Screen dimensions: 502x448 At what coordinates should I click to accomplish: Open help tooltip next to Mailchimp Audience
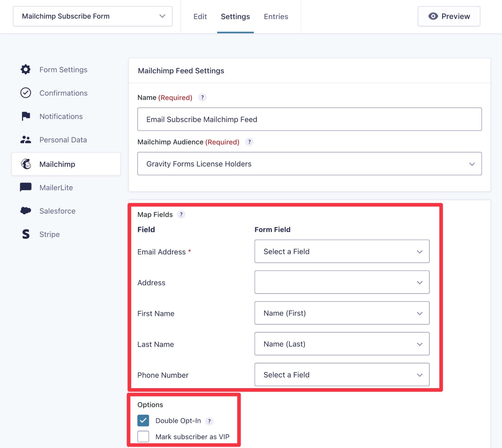click(249, 142)
